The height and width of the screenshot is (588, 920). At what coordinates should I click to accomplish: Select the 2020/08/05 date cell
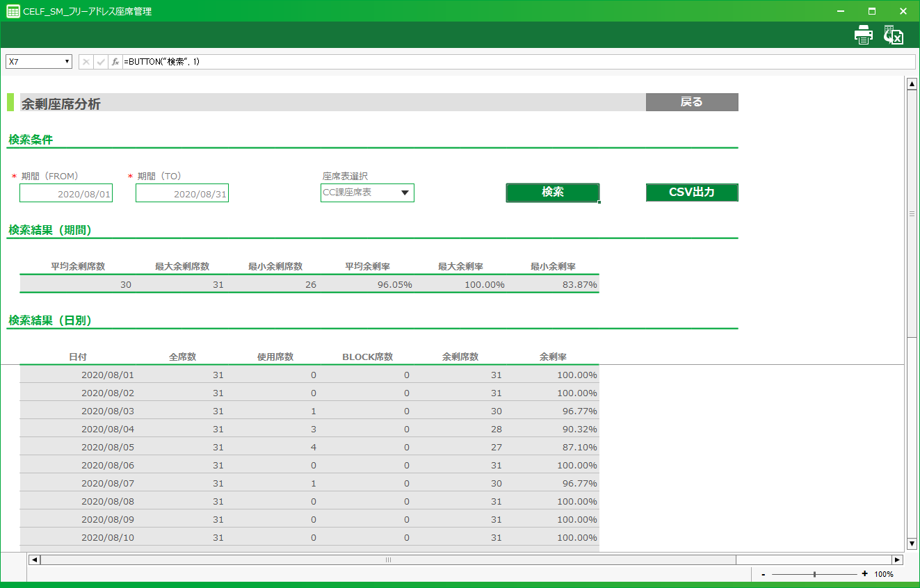[107, 447]
